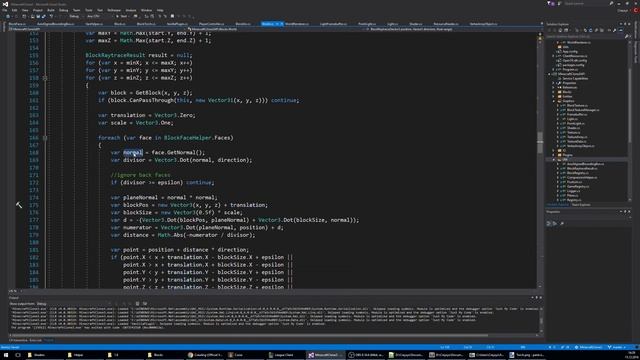640x360 pixels.
Task: Click the Search Solution Explorer field
Action: point(586,37)
